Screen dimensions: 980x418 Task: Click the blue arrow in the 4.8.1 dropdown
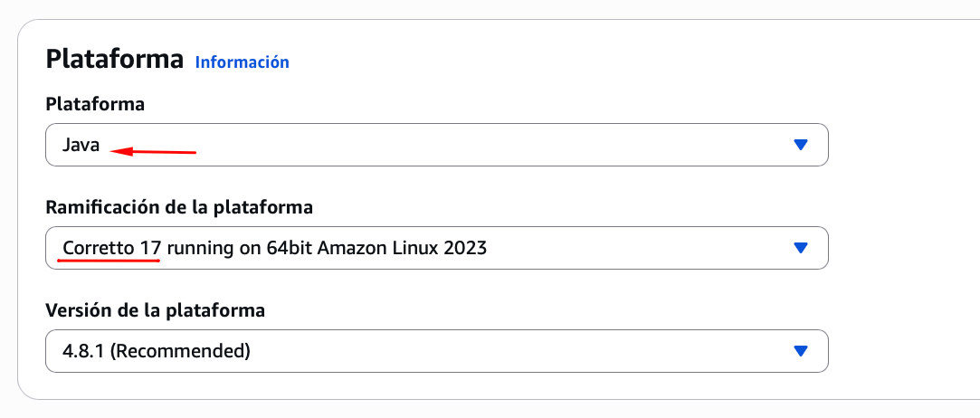tap(799, 351)
